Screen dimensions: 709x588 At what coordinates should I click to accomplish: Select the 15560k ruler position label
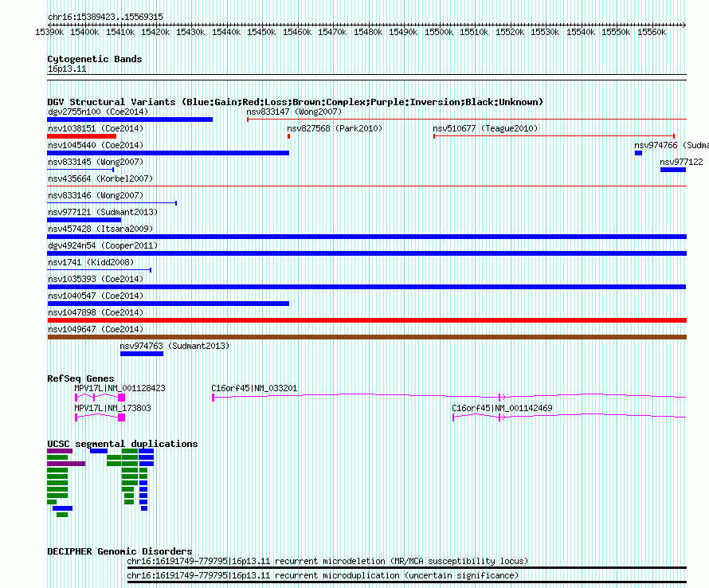(652, 32)
